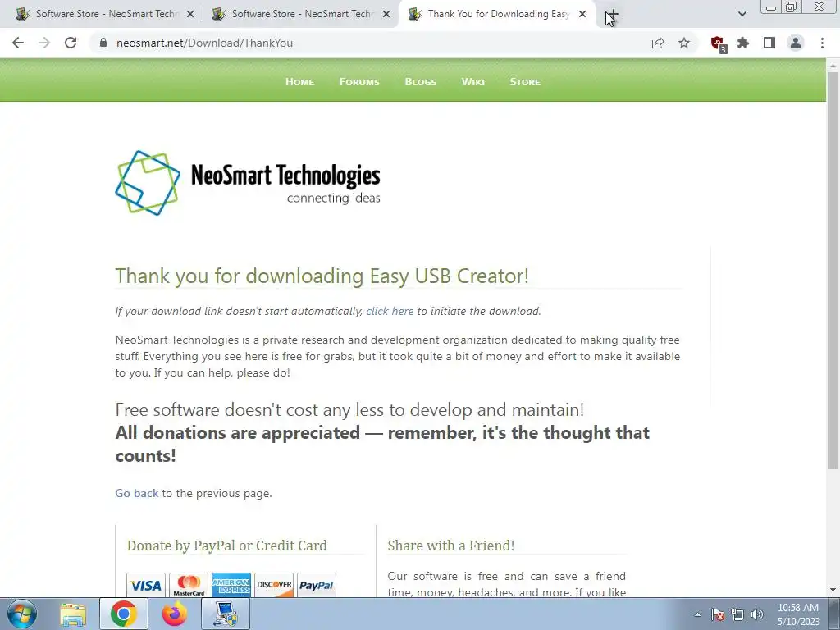Toggle the Chrome side panel icon
Viewport: 840px width, 630px height.
coord(769,43)
